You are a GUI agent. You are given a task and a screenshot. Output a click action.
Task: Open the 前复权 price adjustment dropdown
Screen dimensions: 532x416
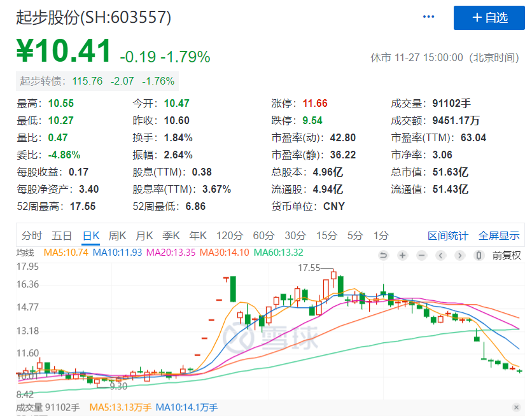tap(507, 255)
